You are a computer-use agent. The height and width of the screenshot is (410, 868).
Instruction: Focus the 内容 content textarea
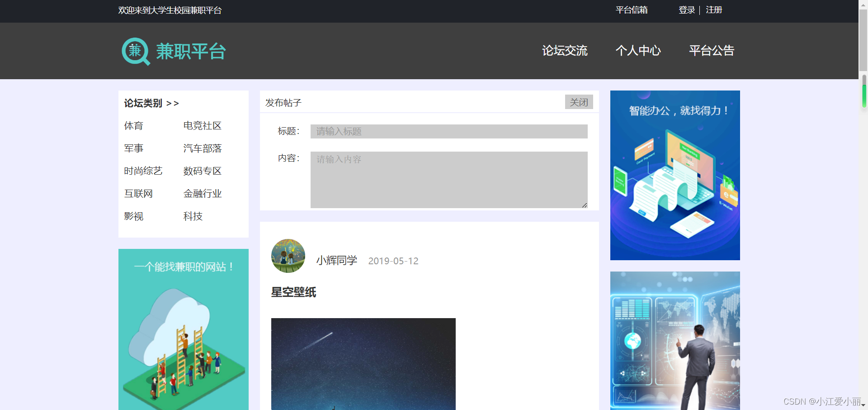coord(449,180)
